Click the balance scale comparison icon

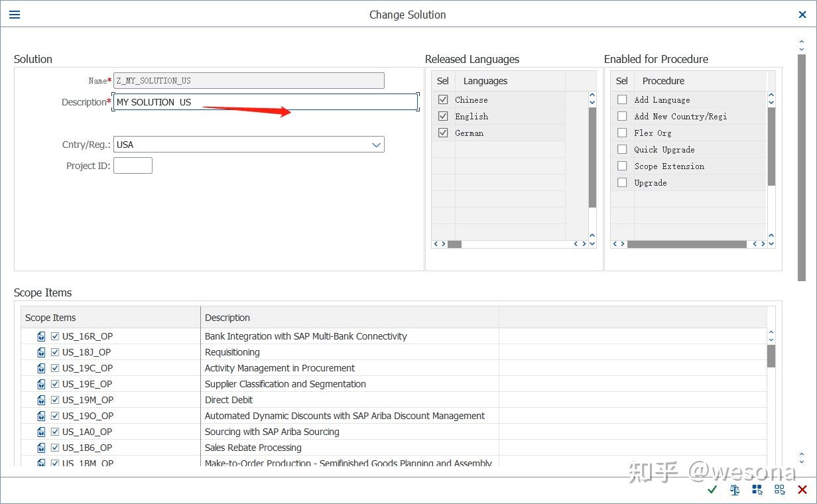[x=734, y=489]
